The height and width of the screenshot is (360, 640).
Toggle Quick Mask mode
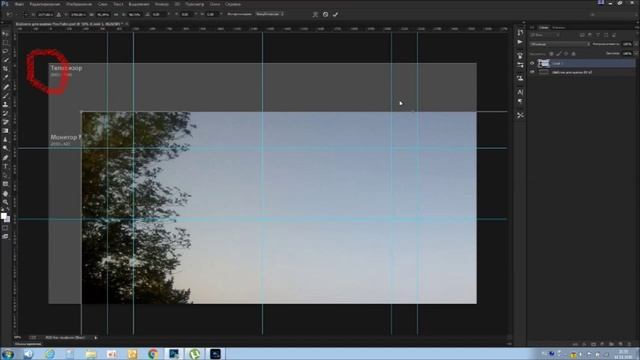point(5,228)
